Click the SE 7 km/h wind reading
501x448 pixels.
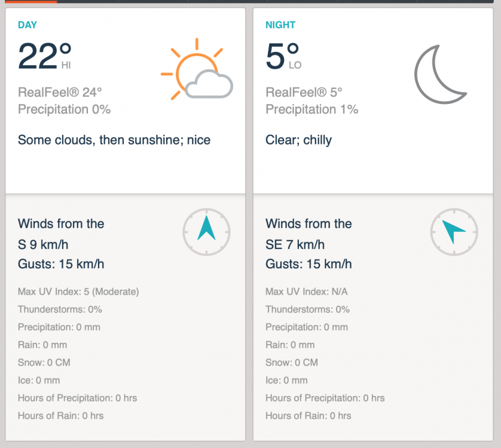pyautogui.click(x=295, y=244)
